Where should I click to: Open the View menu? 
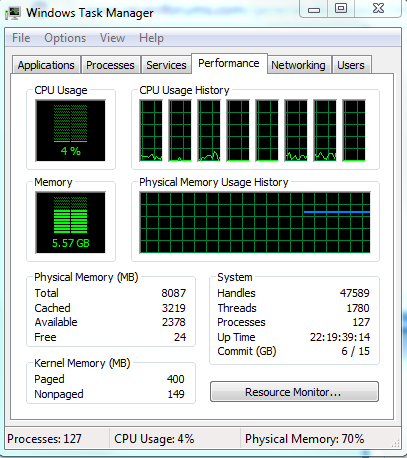pos(112,38)
